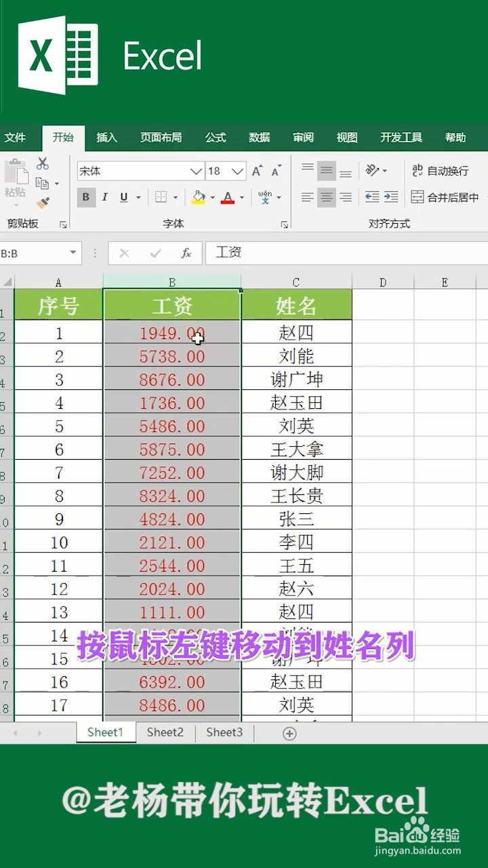
Task: Increase indent
Action: [x=391, y=197]
